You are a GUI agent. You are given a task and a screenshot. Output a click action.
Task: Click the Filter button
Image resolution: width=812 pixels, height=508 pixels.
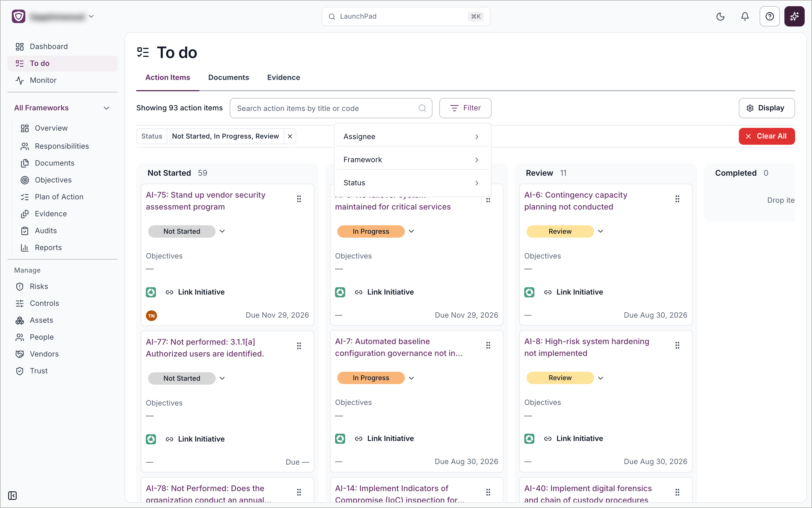pos(465,108)
